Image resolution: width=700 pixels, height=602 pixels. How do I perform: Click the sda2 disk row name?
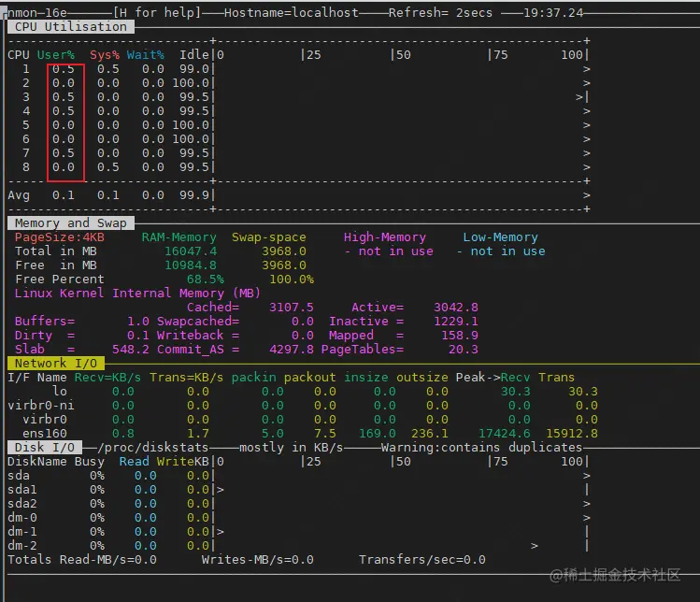pos(22,503)
